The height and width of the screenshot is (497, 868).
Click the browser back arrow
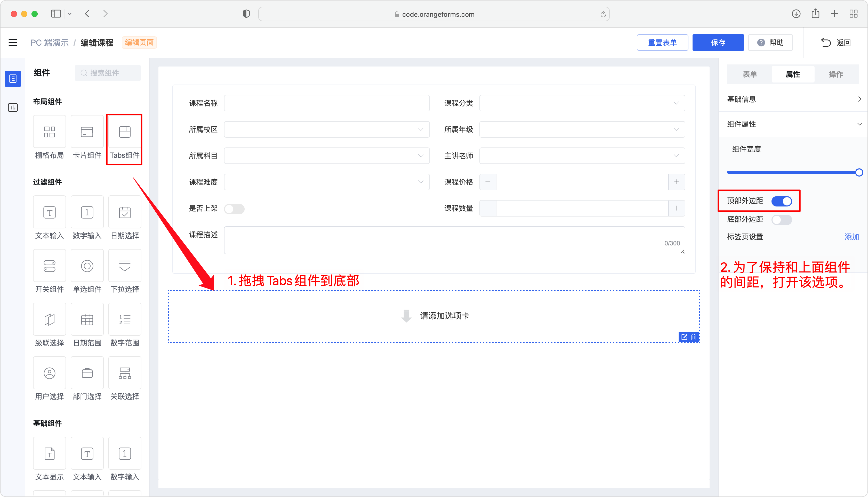(87, 14)
